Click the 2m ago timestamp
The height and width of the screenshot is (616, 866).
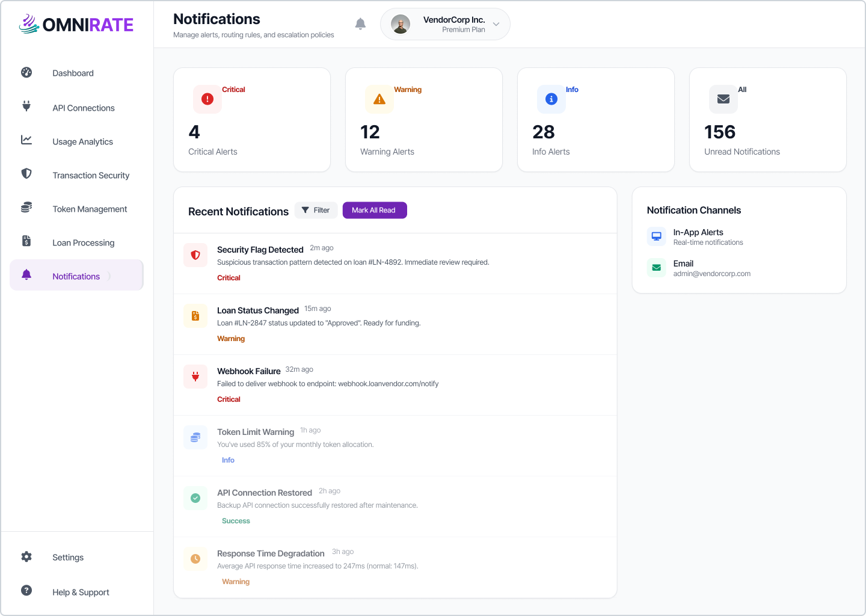[322, 248]
